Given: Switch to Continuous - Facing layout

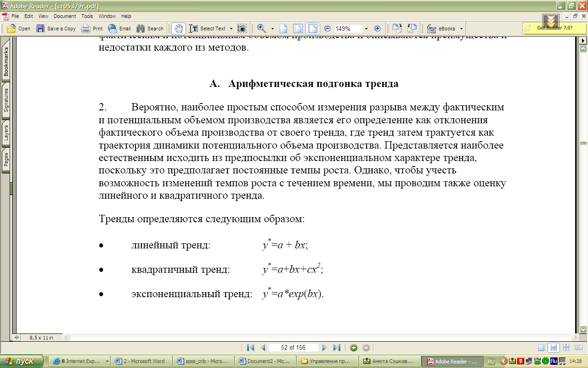Looking at the screenshot, I should 566,348.
